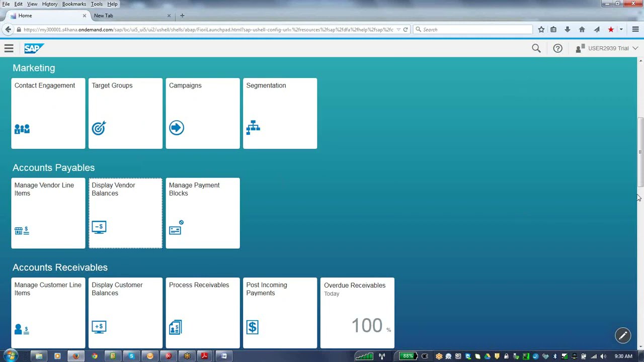
Task: Expand the URL bar history dropdown arrow
Action: (398, 30)
